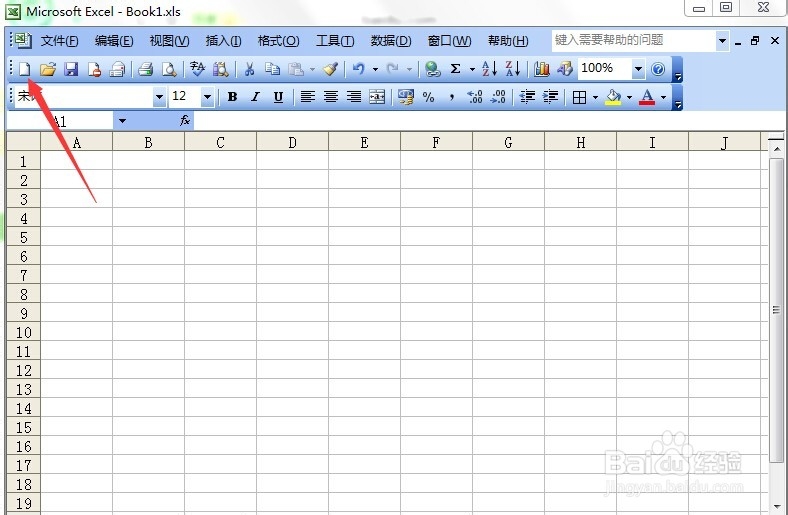Copy the selection
Screen dimensions: 788x515
(x=272, y=69)
